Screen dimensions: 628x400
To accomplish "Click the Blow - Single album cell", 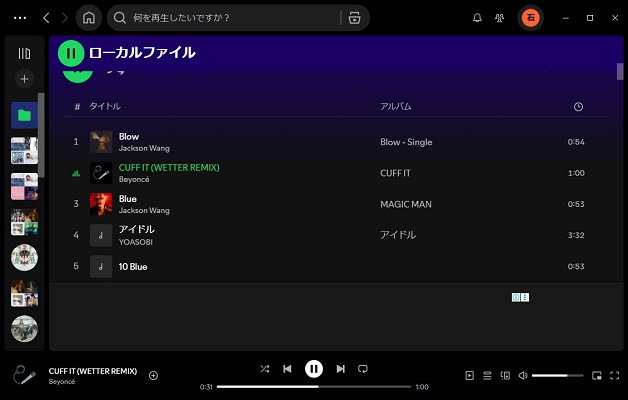I will click(x=406, y=142).
